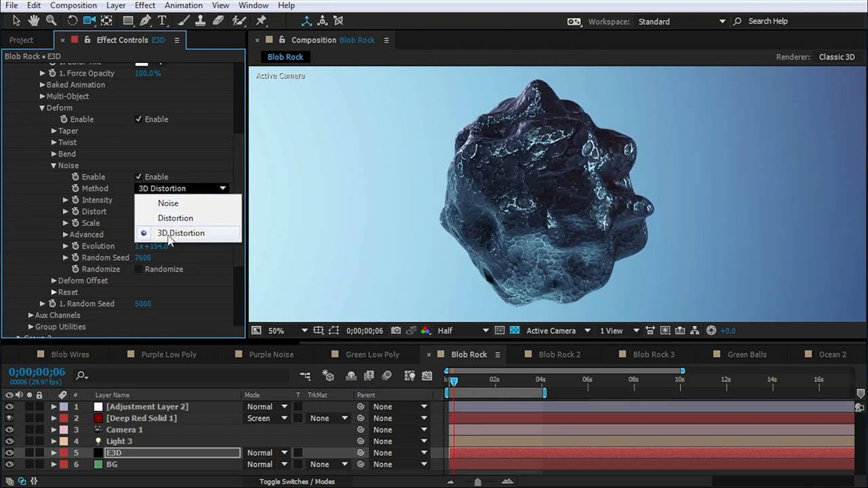This screenshot has height=488, width=868.
Task: Select the Brush tool
Action: pos(184,21)
